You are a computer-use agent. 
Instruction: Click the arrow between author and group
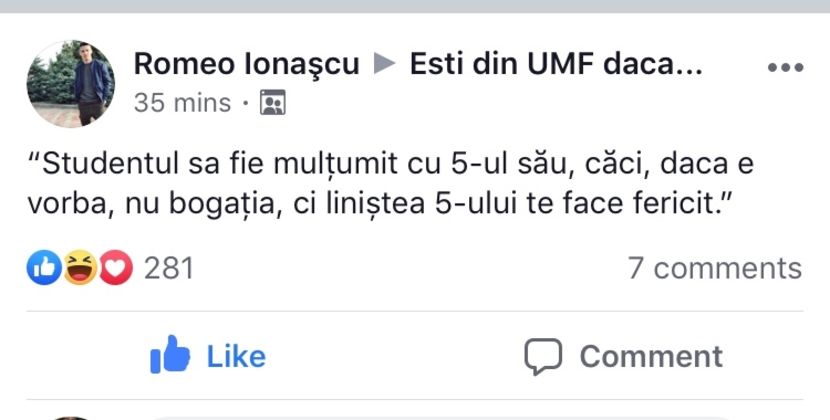384,64
